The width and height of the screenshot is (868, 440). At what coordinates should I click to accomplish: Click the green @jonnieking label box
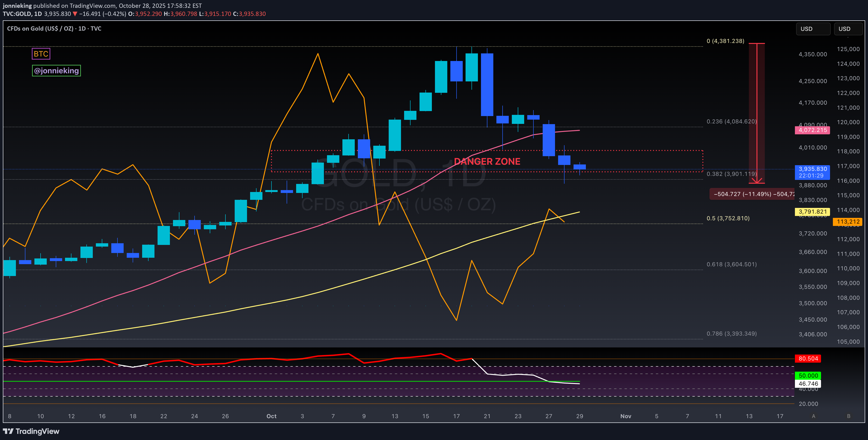click(56, 71)
